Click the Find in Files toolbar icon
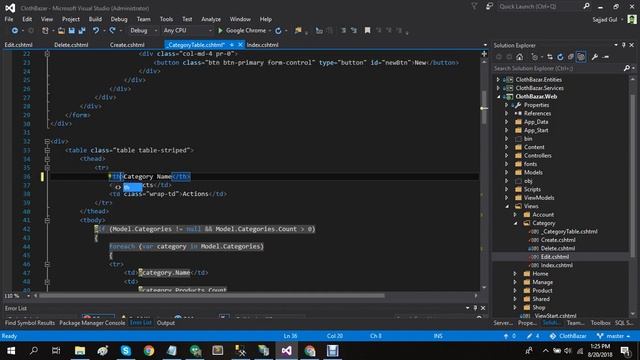 coord(298,31)
